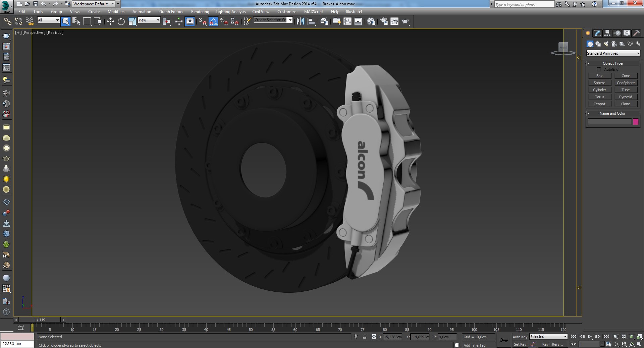644x348 pixels.
Task: Toggle Window/Crossing selection mode
Action: pyautogui.click(x=98, y=21)
